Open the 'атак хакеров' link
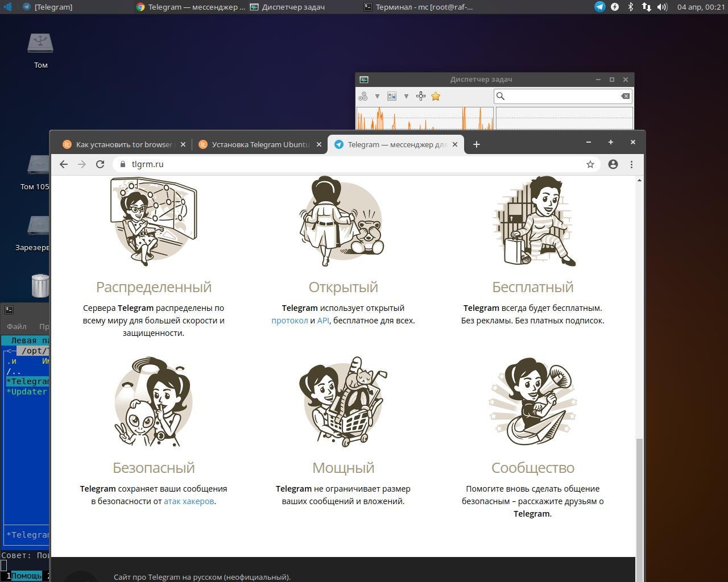This screenshot has height=582, width=728. (189, 501)
